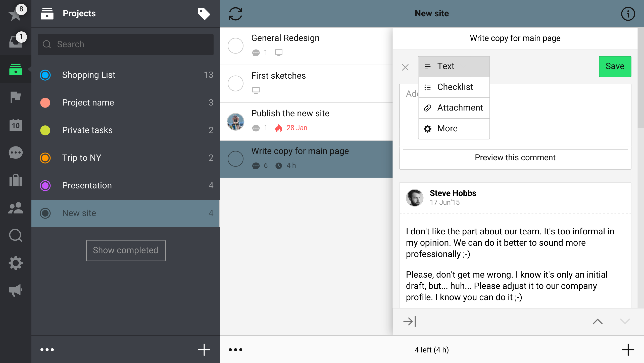The width and height of the screenshot is (644, 363).
Task: Open the task list more options dots
Action: click(x=235, y=349)
